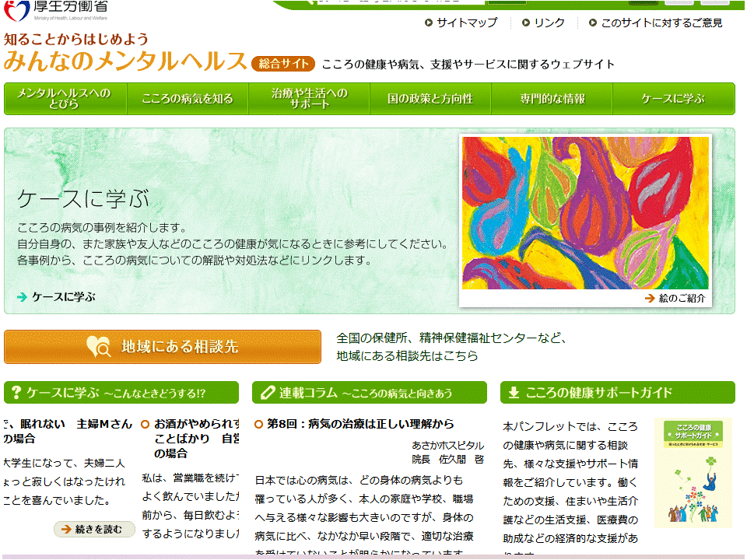Screen dimensions: 747x560
Task: Go to the 専門的な情報 menu tab
Action: tap(552, 99)
